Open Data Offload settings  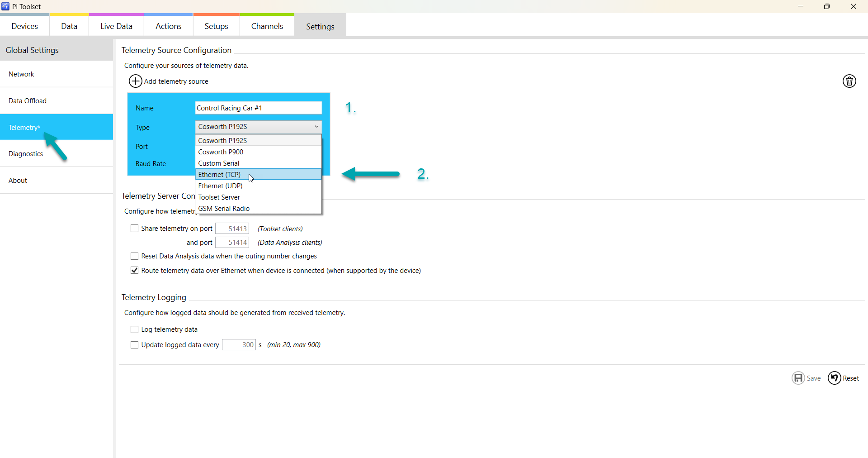pyautogui.click(x=57, y=101)
